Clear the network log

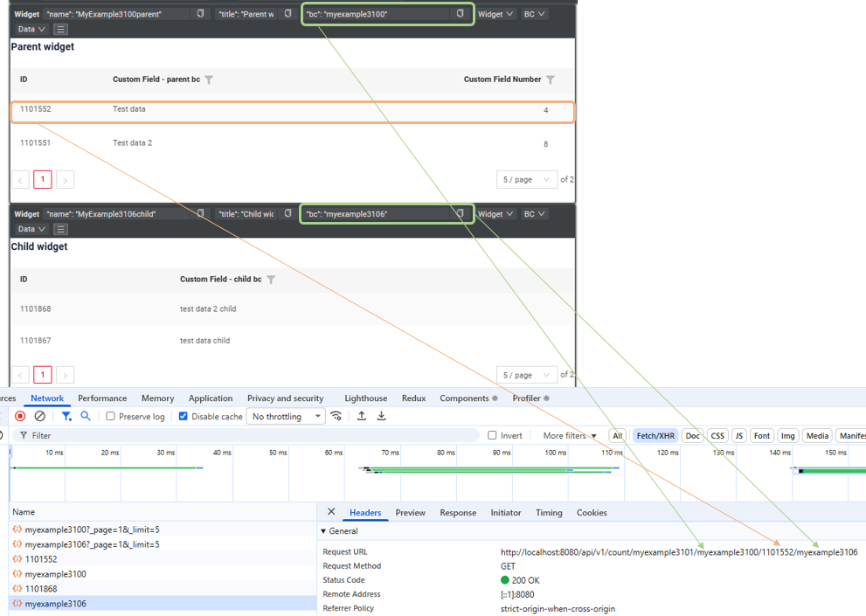click(x=39, y=416)
